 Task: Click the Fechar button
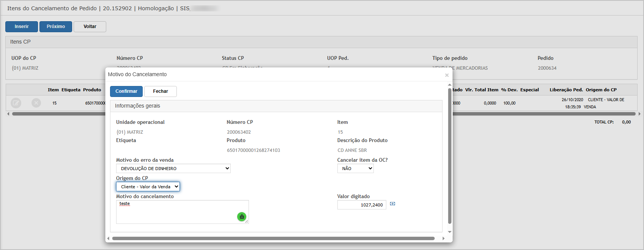pos(161,91)
